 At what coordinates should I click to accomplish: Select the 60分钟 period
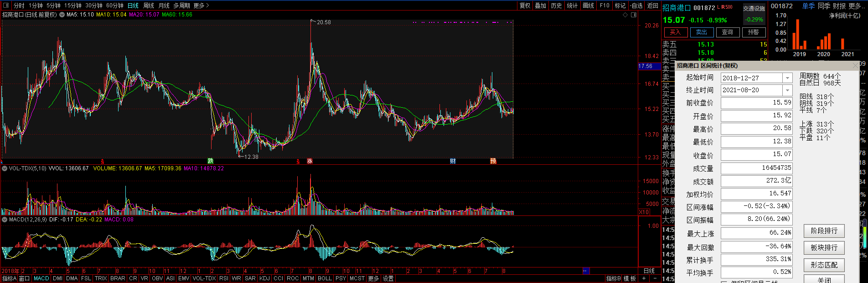coord(115,5)
